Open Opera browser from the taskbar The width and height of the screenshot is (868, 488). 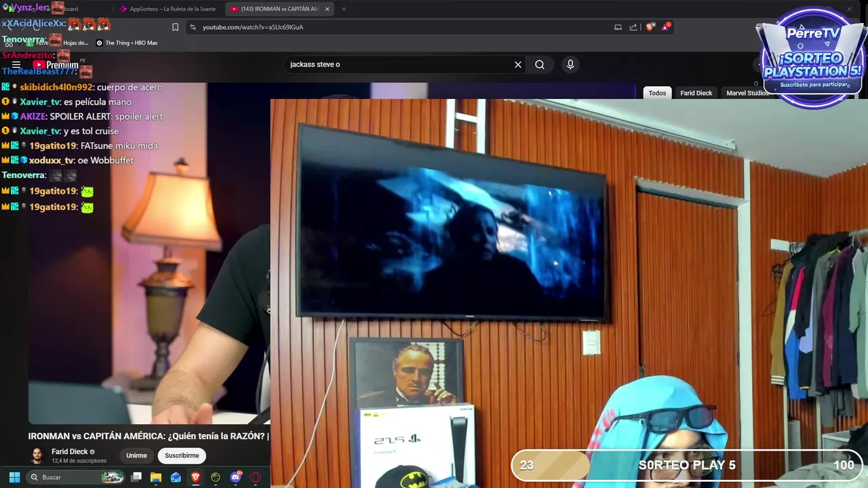pos(256,477)
